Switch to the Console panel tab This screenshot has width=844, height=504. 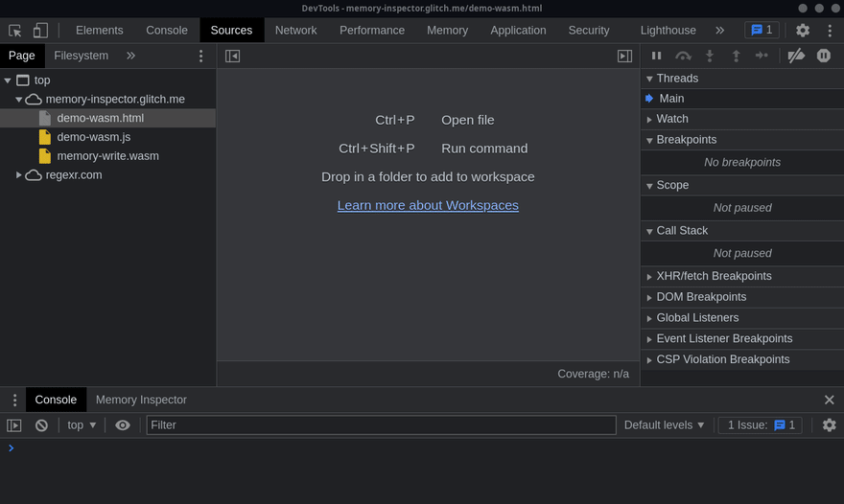click(x=167, y=31)
